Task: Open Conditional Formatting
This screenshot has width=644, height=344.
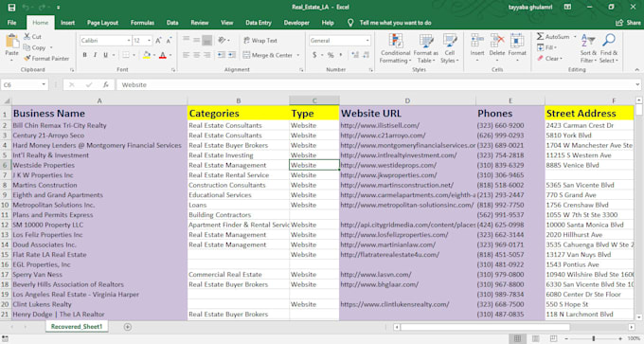Action: click(396, 48)
